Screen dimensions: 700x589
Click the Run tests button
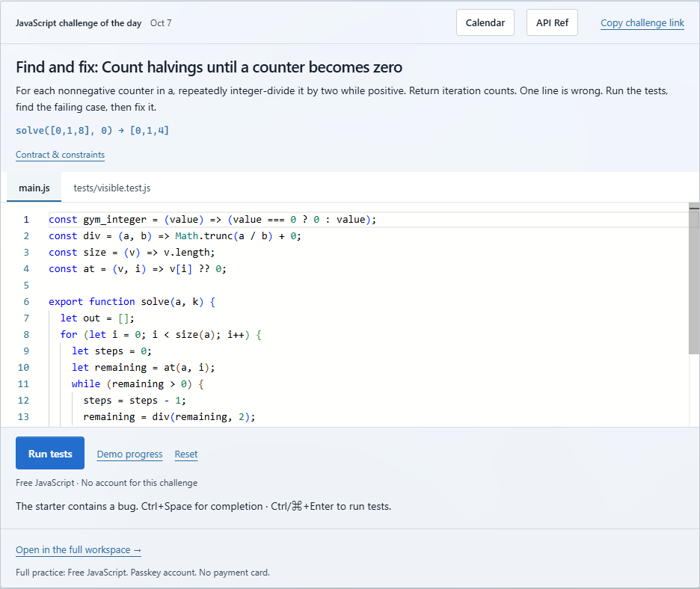(50, 453)
